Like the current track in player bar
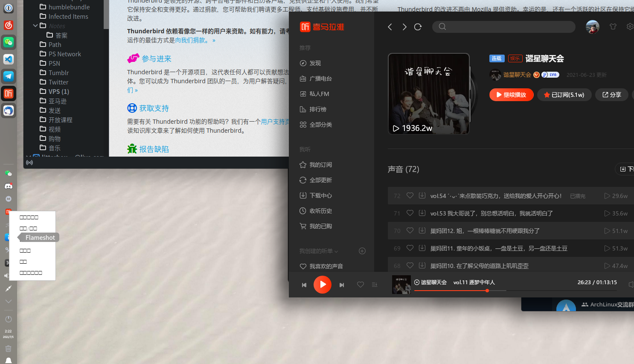The image size is (634, 364). pos(361,285)
